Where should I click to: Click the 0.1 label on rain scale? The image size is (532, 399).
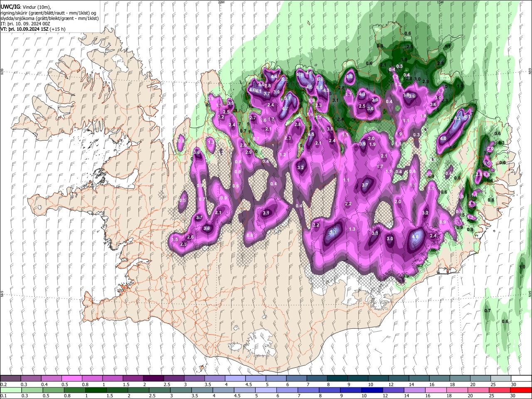(x=3, y=396)
